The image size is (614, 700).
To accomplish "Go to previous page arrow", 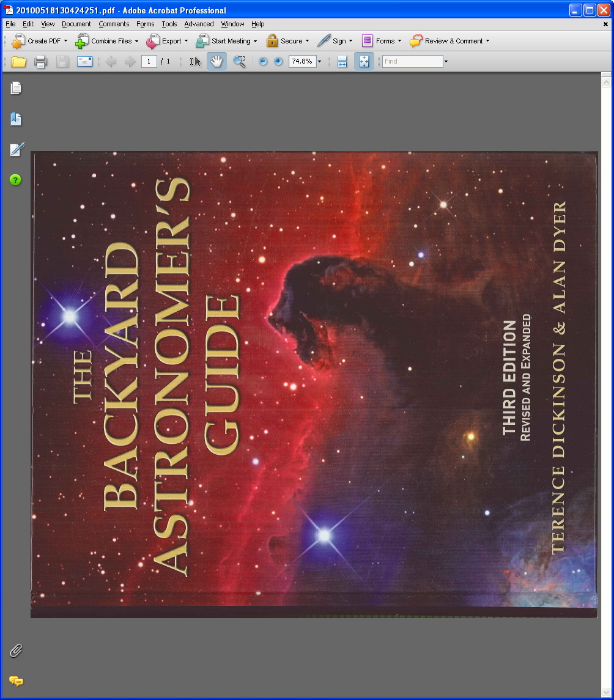I will (111, 62).
